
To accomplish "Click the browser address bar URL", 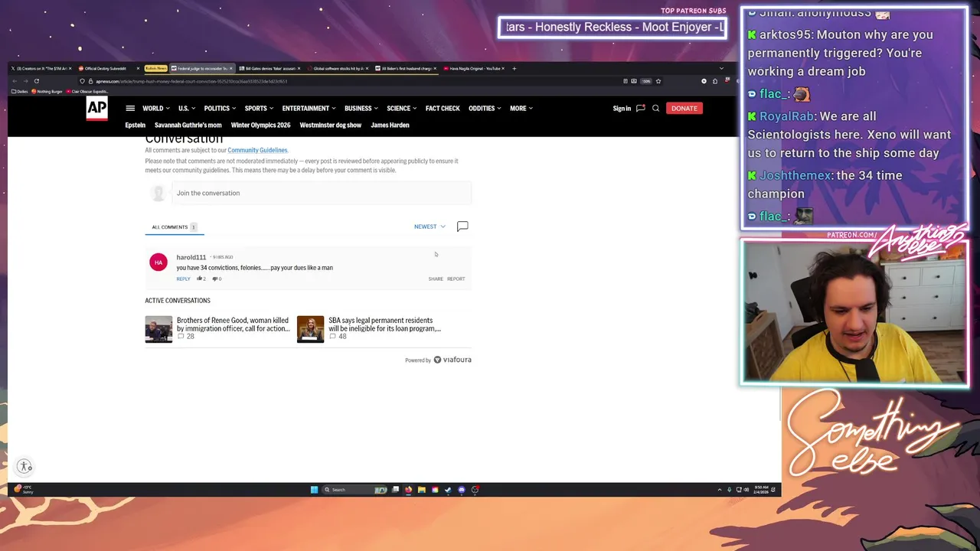I will point(193,81).
